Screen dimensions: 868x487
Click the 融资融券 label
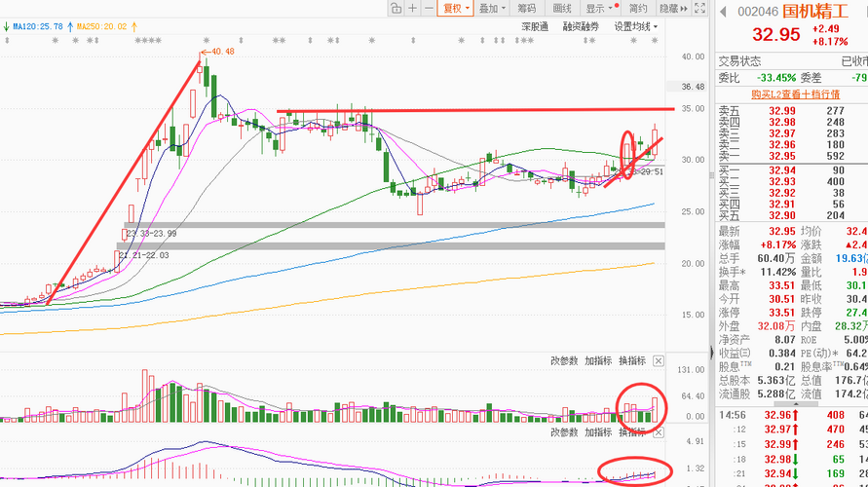click(x=581, y=26)
